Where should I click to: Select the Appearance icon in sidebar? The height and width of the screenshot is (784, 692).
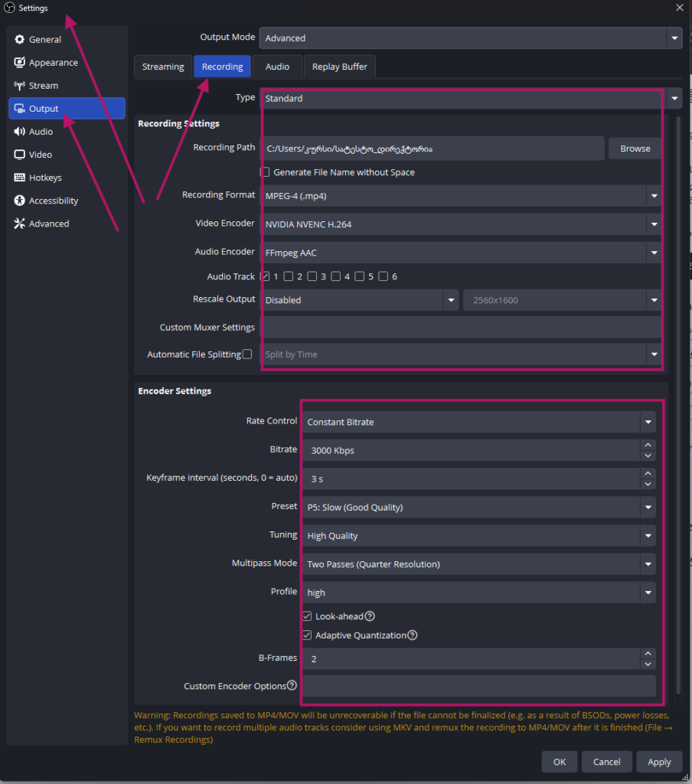click(20, 63)
